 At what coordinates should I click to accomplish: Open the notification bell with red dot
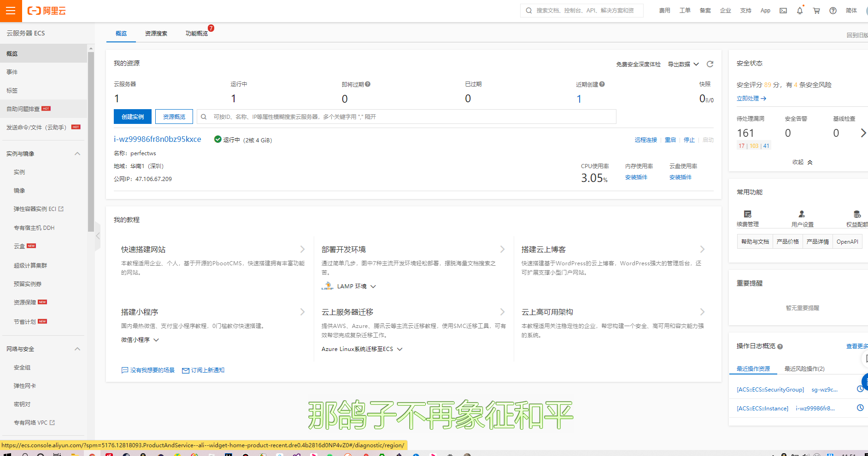coord(799,10)
